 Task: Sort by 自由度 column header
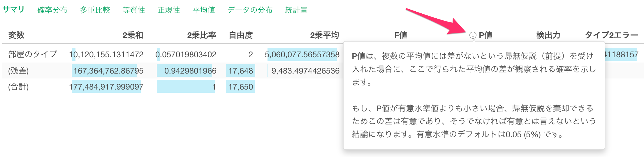pos(241,35)
